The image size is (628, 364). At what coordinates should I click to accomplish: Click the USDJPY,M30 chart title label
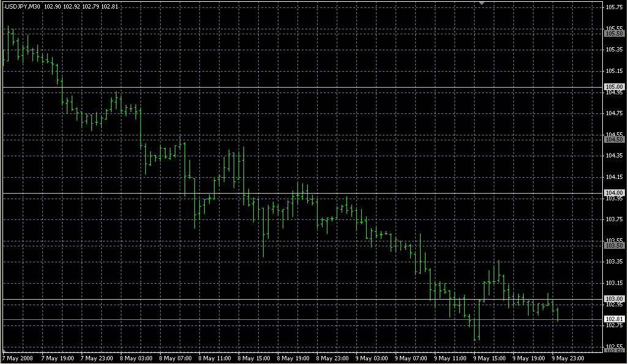[23, 6]
